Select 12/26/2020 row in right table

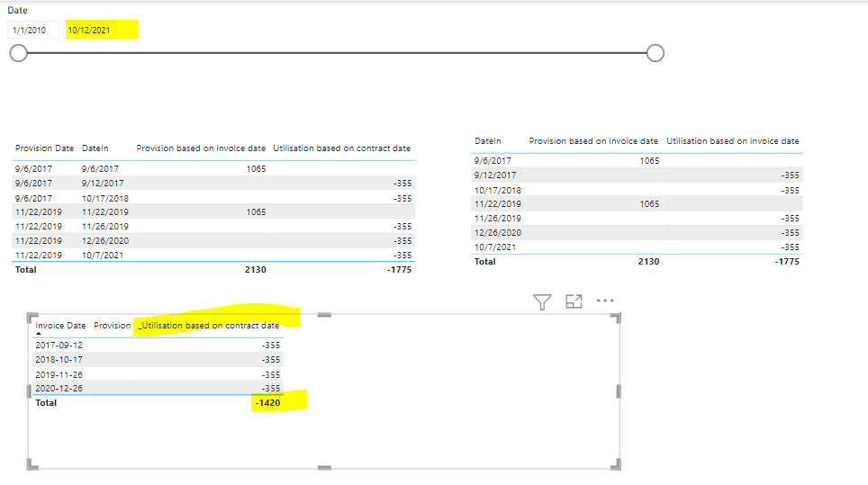click(637, 232)
